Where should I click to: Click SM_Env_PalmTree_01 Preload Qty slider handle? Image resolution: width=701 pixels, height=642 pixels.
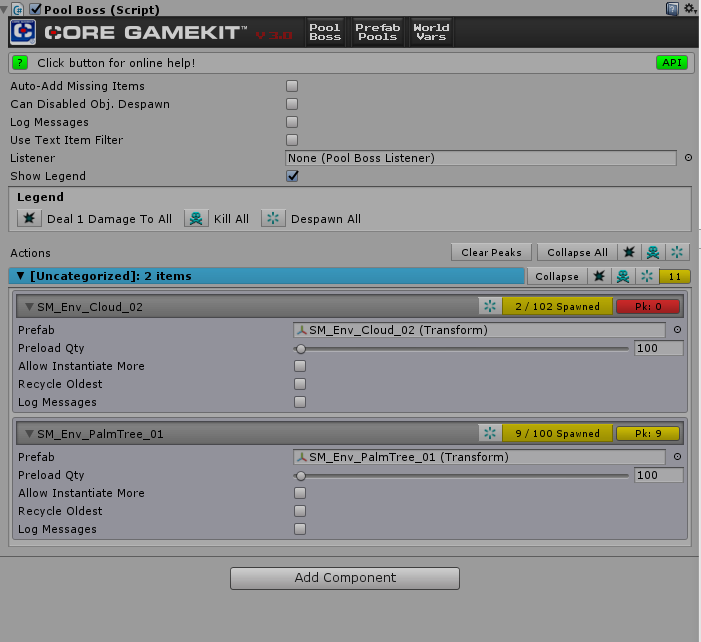pos(301,475)
